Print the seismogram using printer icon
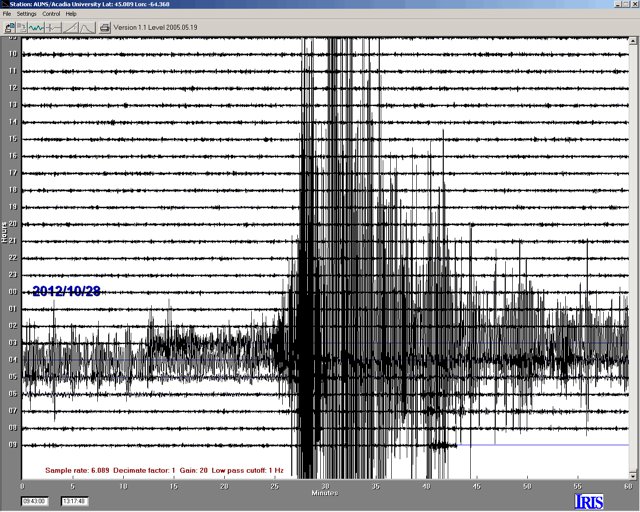The height and width of the screenshot is (512, 640). coord(105,27)
